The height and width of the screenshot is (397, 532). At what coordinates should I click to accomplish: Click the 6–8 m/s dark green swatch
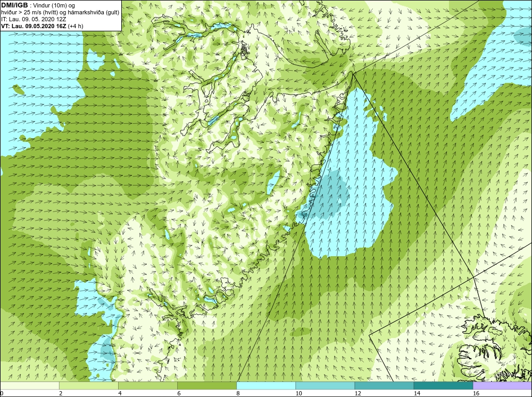[207, 386]
